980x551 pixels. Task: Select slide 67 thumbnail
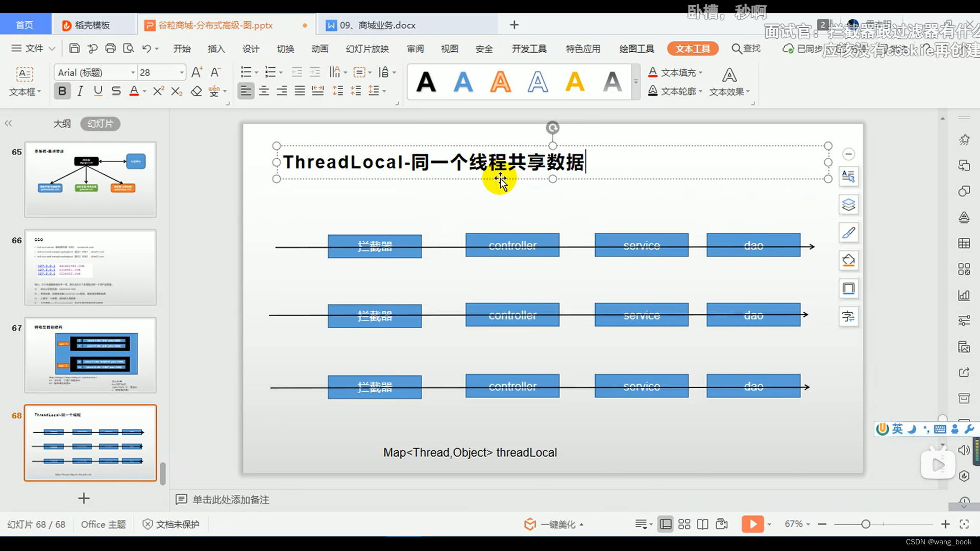(90, 355)
